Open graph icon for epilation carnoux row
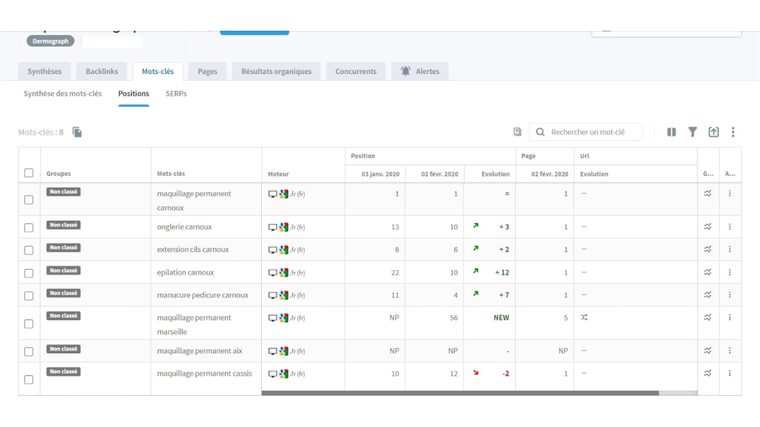 708,272
